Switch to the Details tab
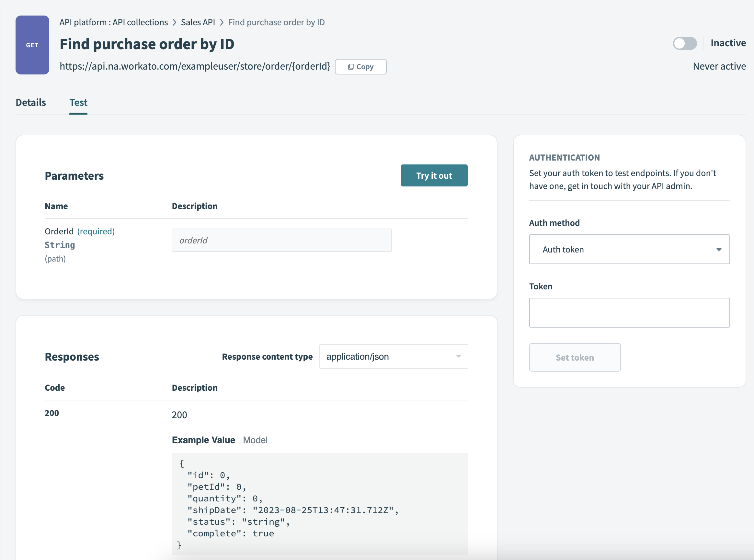Viewport: 754px width, 560px height. click(x=30, y=102)
